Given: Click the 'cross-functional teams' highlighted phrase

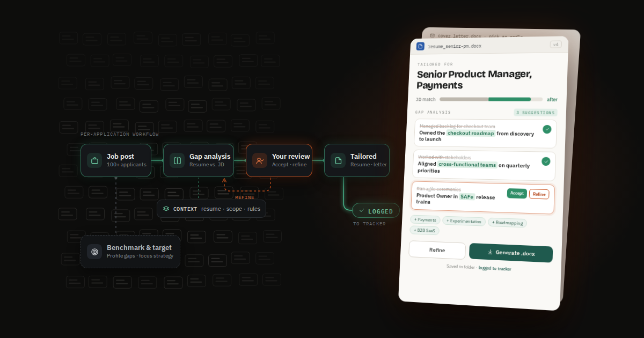Looking at the screenshot, I should (467, 164).
